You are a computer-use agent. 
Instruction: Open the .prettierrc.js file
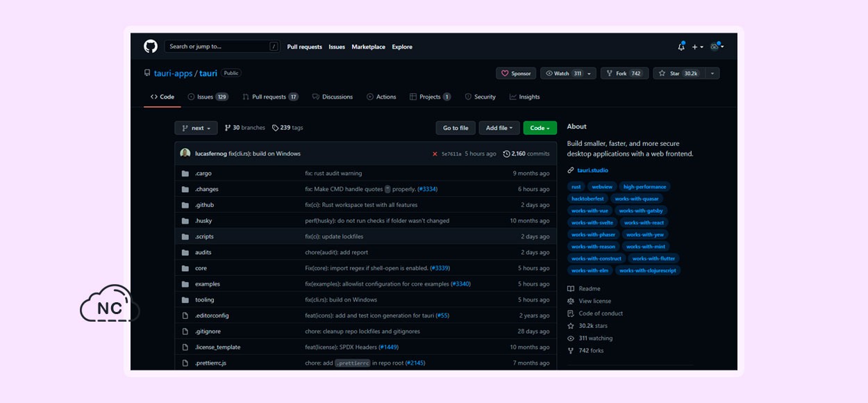[x=210, y=363]
